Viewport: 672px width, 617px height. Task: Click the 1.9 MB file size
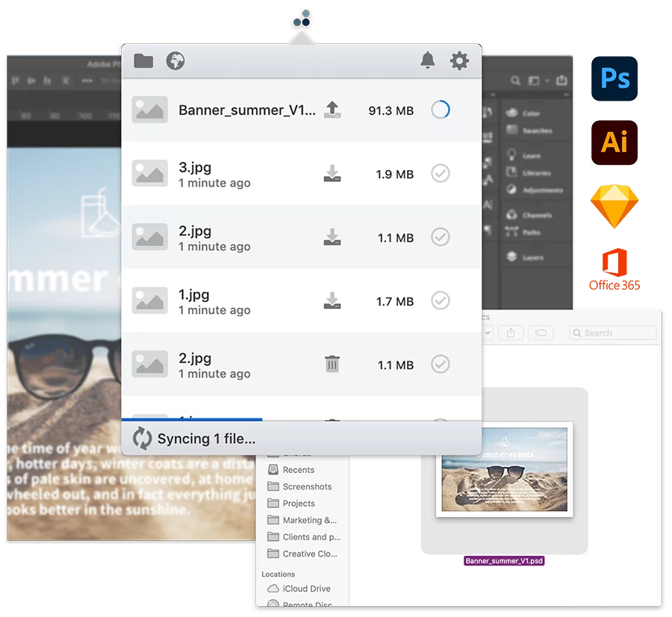395,175
